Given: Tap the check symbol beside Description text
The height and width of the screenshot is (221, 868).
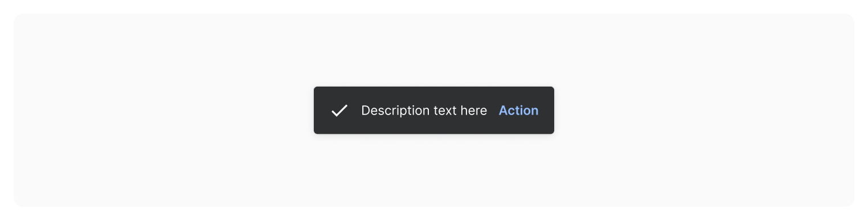Looking at the screenshot, I should tap(339, 110).
